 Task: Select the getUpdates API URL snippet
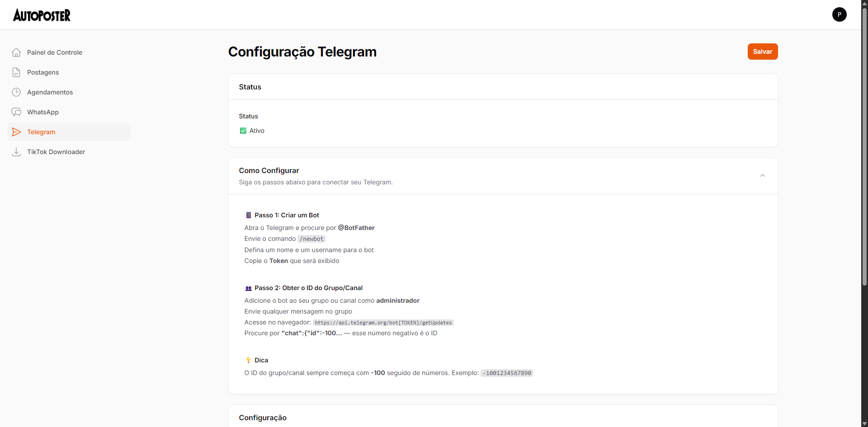tap(383, 322)
